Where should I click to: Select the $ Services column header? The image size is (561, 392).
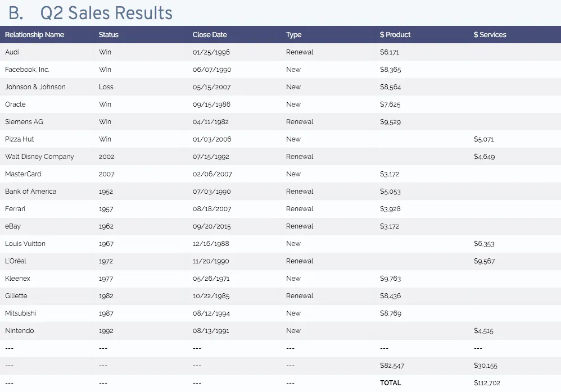(490, 35)
